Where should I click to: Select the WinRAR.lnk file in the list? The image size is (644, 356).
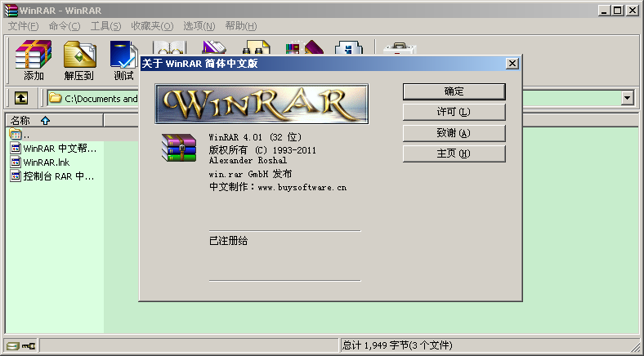click(x=46, y=162)
